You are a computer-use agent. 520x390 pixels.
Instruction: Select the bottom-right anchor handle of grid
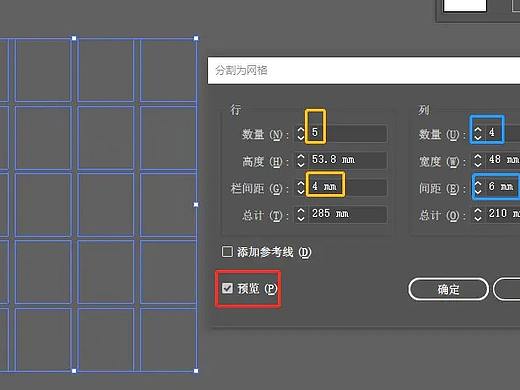click(196, 371)
